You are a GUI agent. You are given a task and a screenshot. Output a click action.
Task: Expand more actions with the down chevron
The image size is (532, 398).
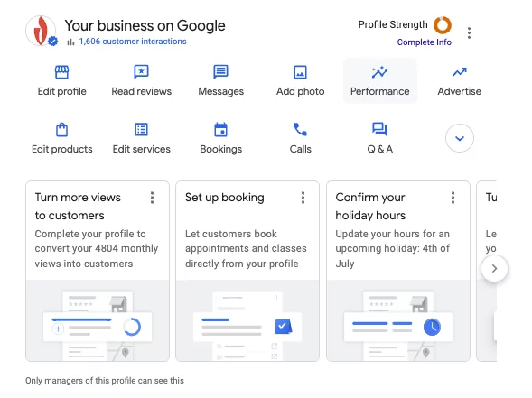point(460,138)
